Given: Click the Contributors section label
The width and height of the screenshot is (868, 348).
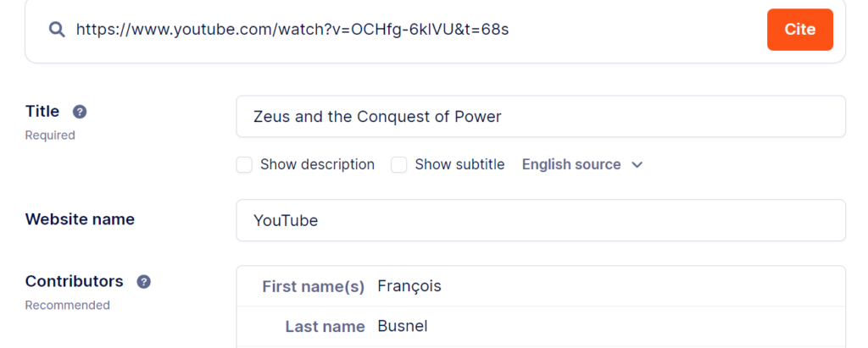Looking at the screenshot, I should point(75,281).
